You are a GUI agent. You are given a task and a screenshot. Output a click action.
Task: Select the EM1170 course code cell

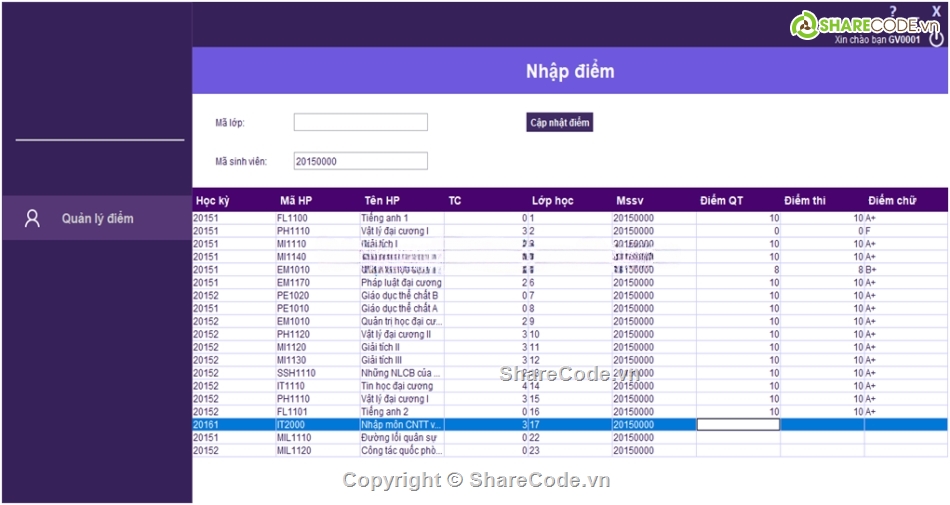click(x=318, y=282)
